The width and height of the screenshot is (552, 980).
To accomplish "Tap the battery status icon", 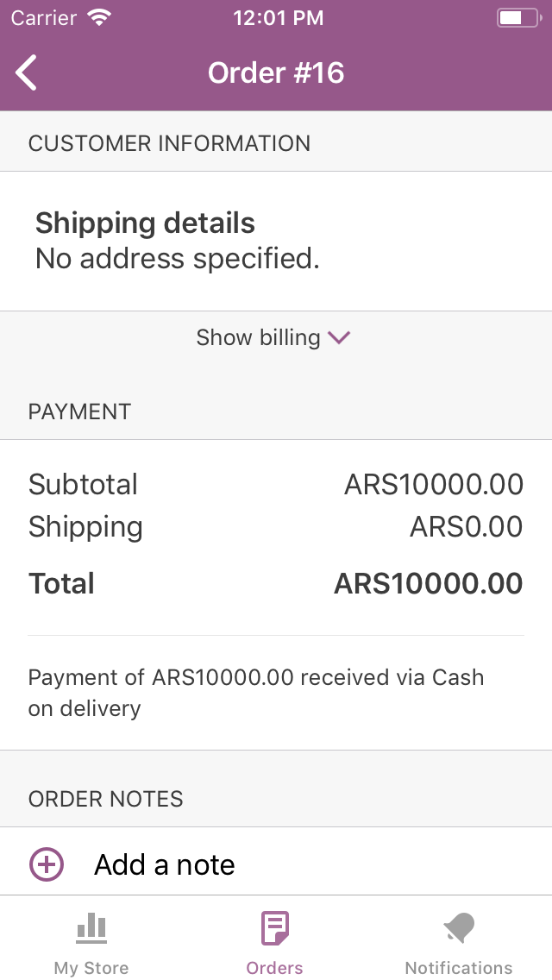I will click(519, 18).
